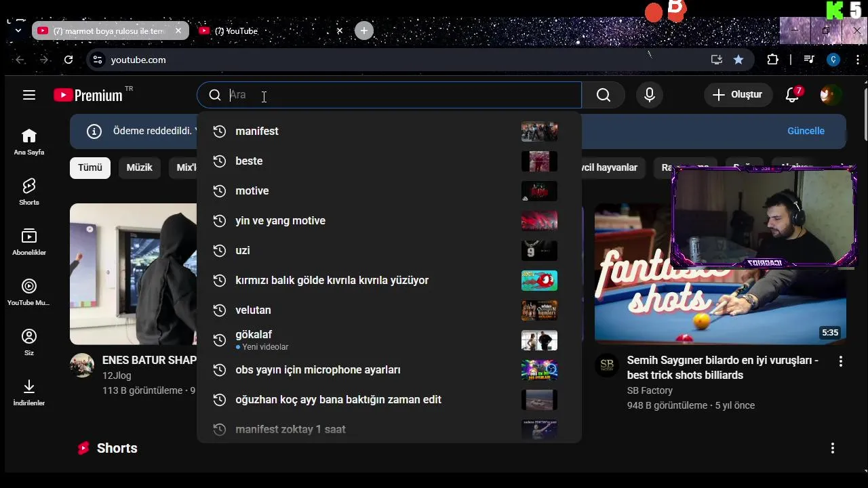Viewport: 868px width, 488px height.
Task: Pick the uzi search suggestion
Action: tap(389, 251)
